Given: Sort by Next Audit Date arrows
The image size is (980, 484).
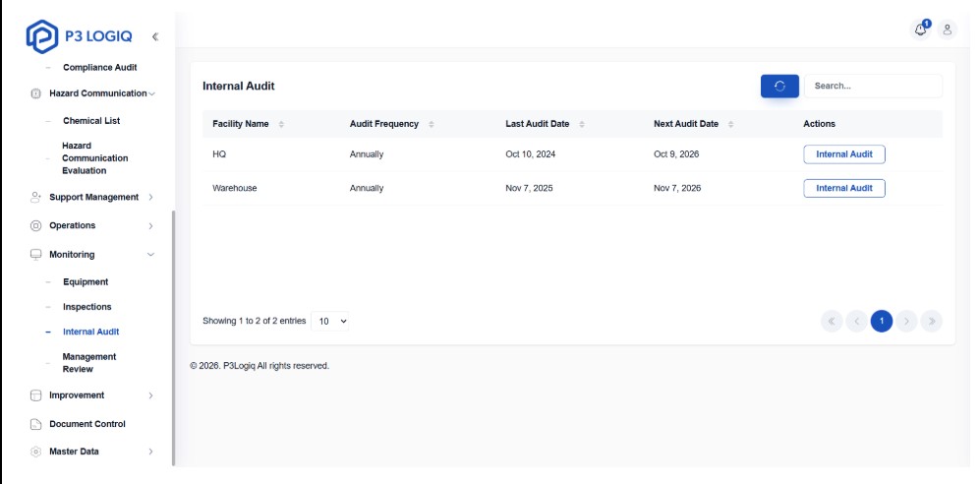Looking at the screenshot, I should coord(730,124).
